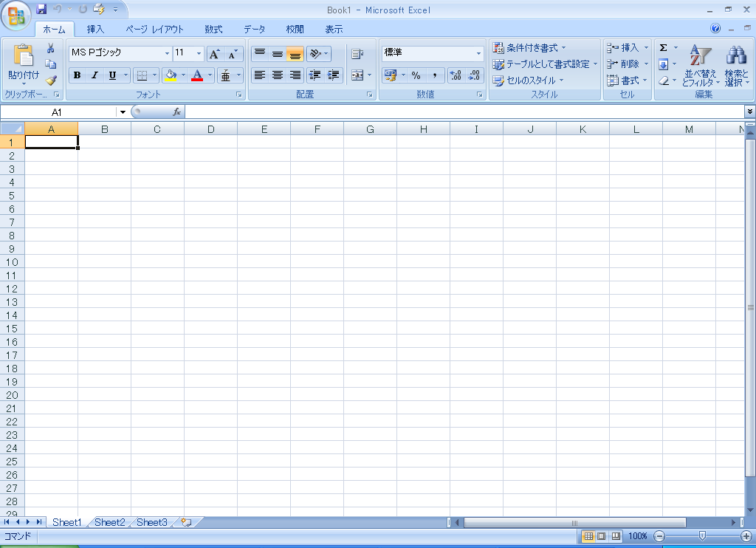
Task: Decrease the indent level
Action: pos(315,75)
